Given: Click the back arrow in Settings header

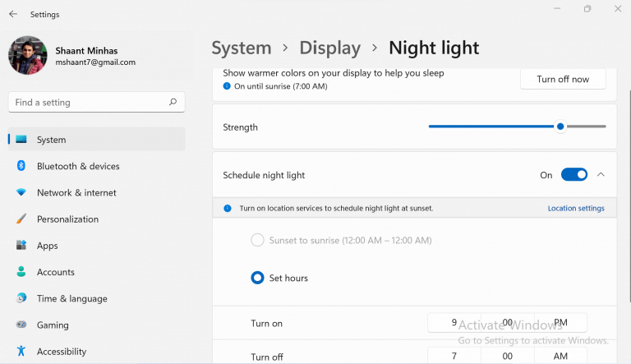Looking at the screenshot, I should (13, 14).
